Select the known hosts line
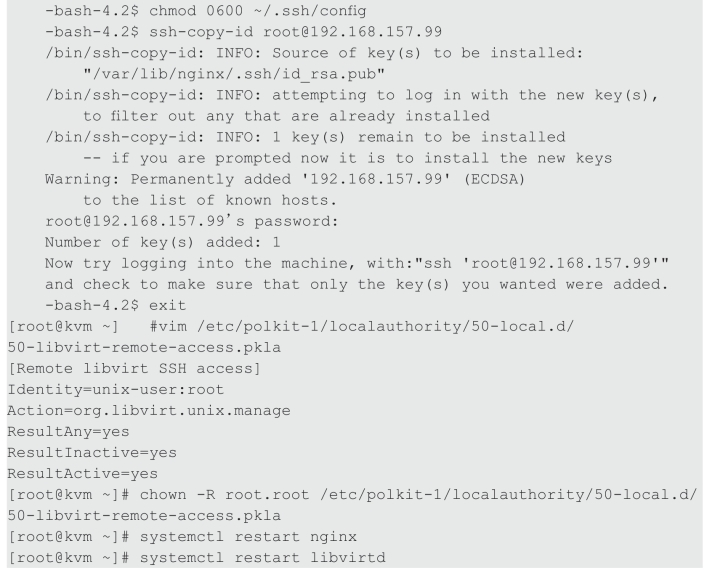This screenshot has width=707, height=570. coord(210,200)
